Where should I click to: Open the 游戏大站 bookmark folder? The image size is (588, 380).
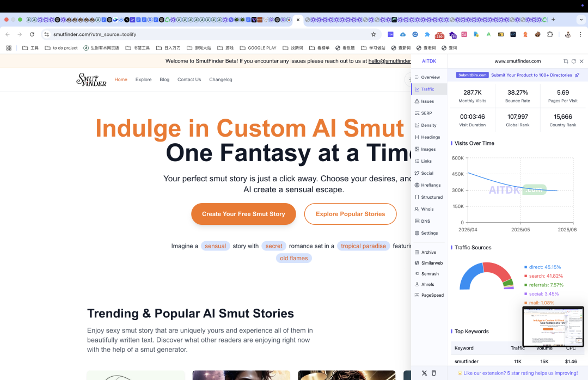tap(199, 48)
